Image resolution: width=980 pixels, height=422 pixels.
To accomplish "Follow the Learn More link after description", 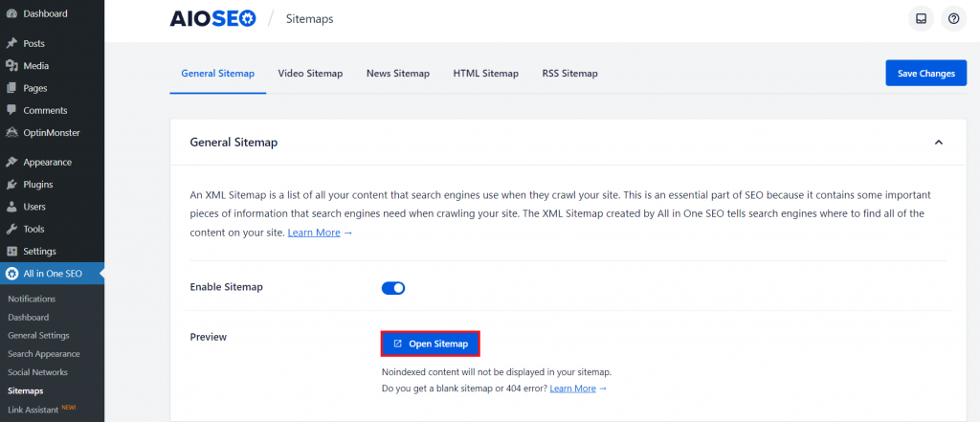I will [320, 233].
